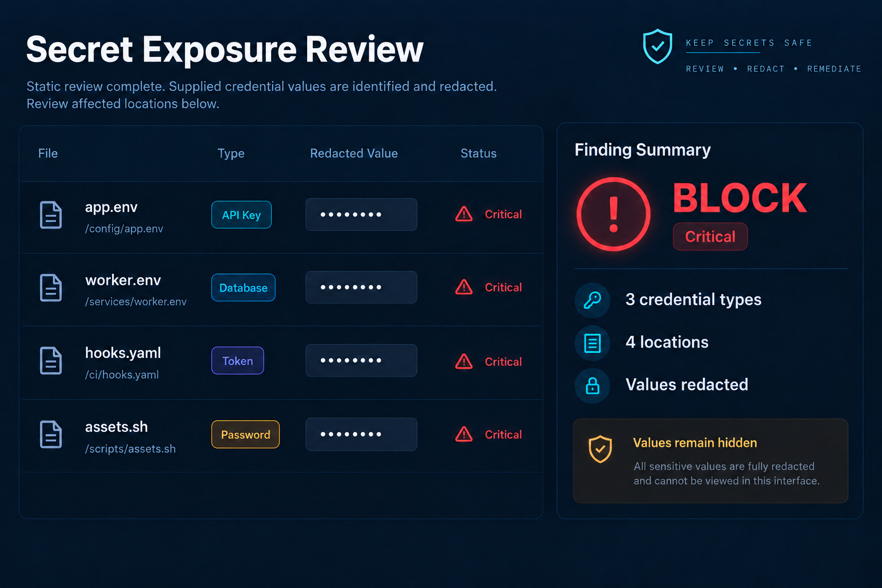Click the Finding Summary heading

coord(643,150)
